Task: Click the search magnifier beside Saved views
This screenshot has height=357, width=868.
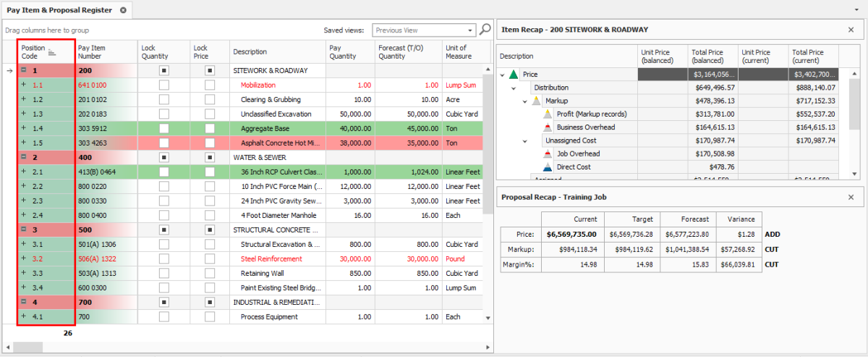Action: tap(485, 30)
